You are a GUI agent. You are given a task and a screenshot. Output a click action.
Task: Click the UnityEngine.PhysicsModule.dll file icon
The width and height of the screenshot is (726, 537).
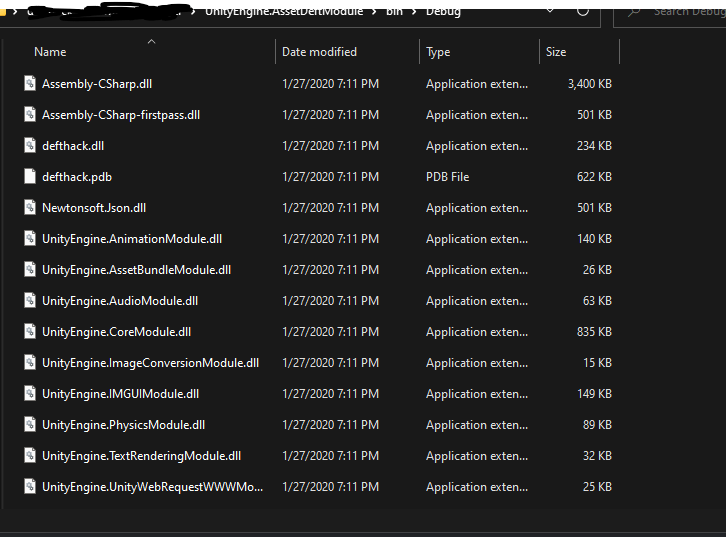[x=30, y=425]
